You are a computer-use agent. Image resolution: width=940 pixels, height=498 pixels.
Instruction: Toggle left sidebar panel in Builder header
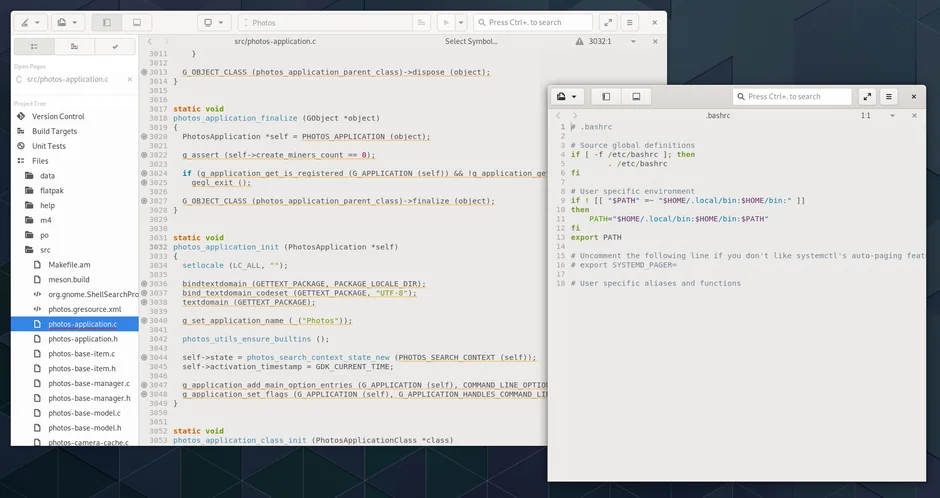coord(108,22)
